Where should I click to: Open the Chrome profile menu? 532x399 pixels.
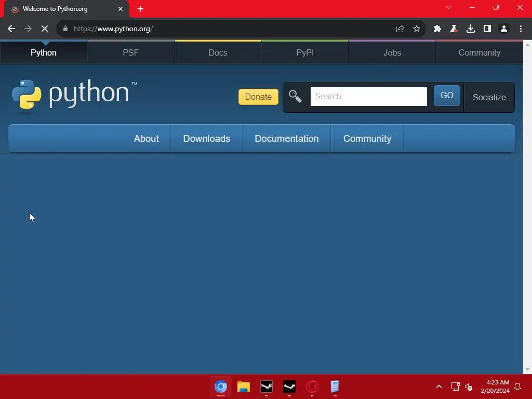[504, 29]
